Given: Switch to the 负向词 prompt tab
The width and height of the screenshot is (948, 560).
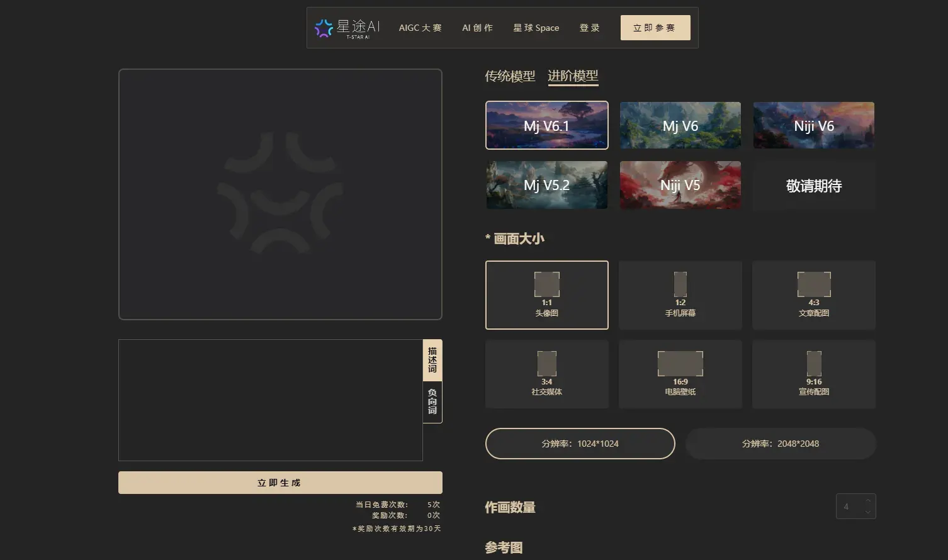Looking at the screenshot, I should pos(432,402).
